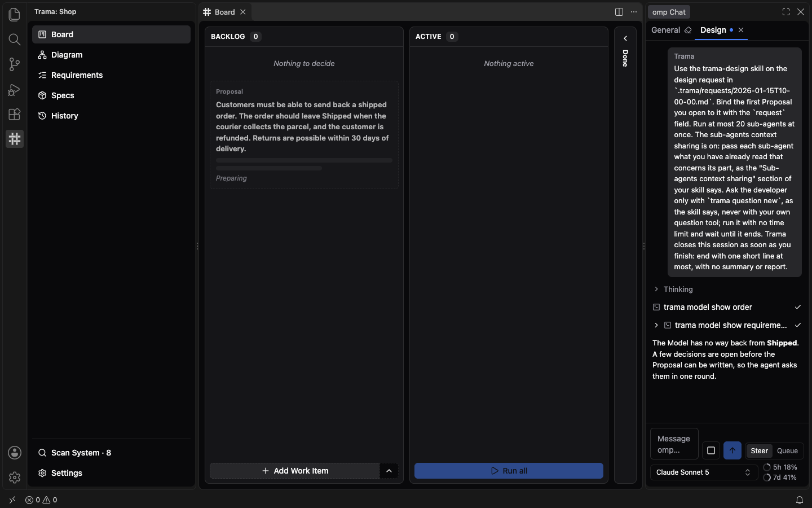This screenshot has height=508, width=812.
Task: Open the Source Control icon
Action: 15,64
